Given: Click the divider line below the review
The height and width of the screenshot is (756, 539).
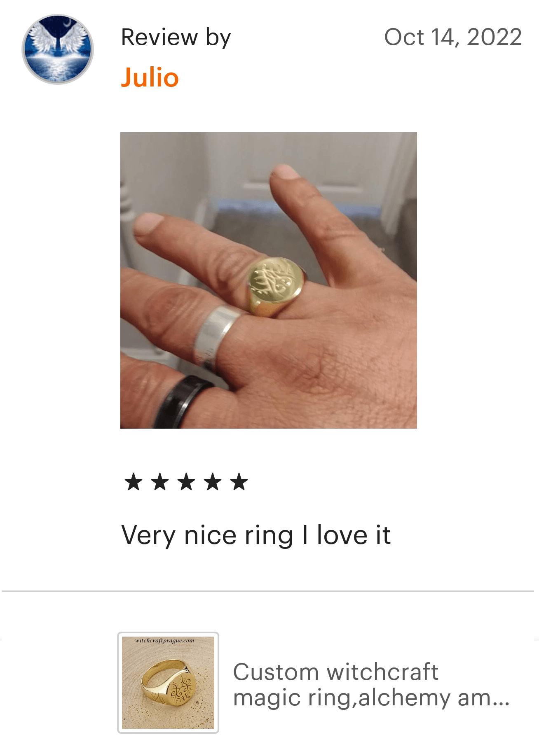Looking at the screenshot, I should click(268, 591).
